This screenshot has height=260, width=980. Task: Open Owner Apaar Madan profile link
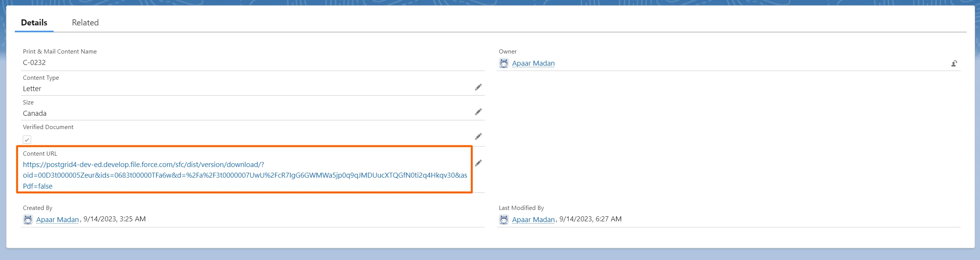pos(533,63)
